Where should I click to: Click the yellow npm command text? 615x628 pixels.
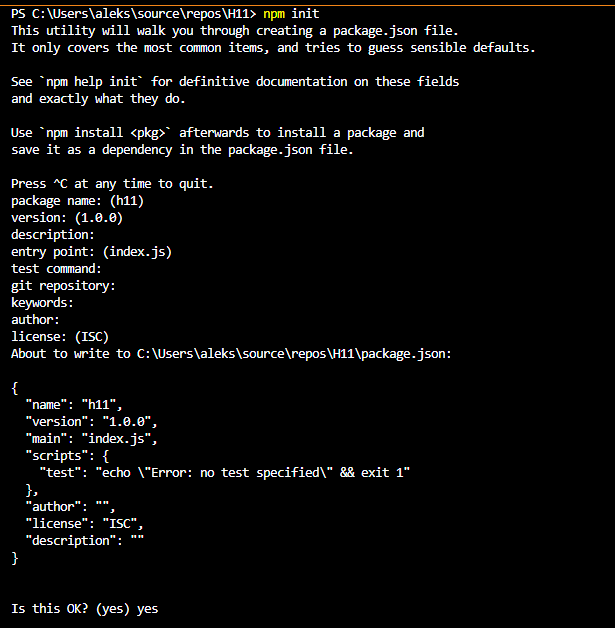point(274,14)
